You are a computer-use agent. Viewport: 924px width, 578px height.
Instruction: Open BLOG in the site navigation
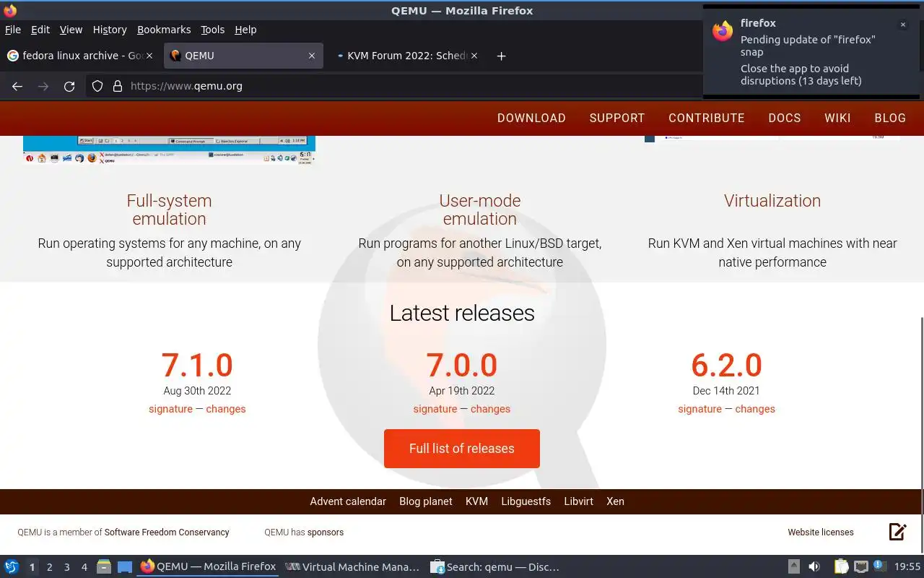click(x=890, y=118)
